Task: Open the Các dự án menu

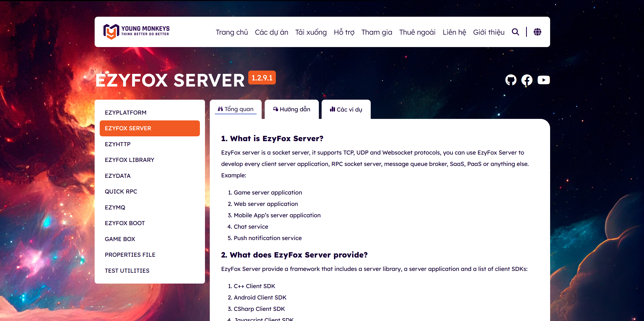Action: pyautogui.click(x=272, y=32)
